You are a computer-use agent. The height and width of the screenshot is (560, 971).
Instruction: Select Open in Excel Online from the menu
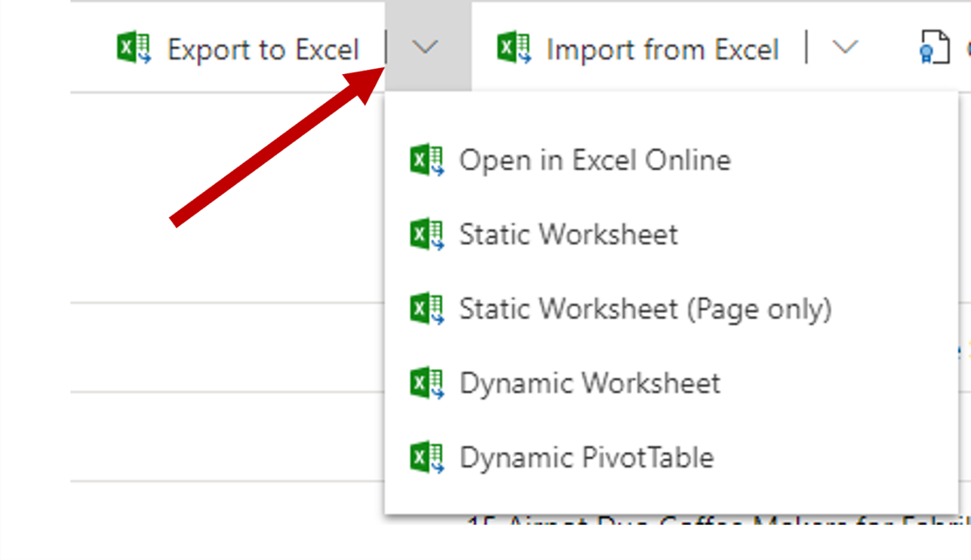pyautogui.click(x=595, y=160)
